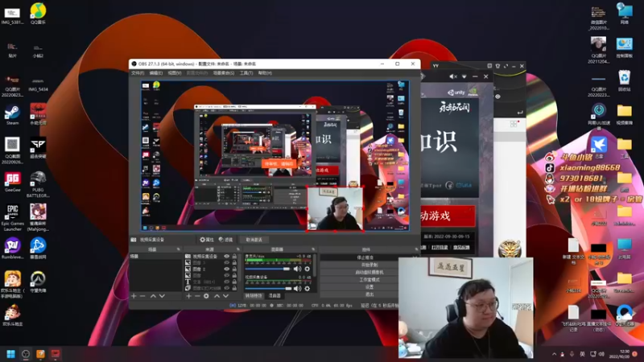644x362 pixels.
Task: Toggle lock of 图像幻灯片放映 source
Action: (x=234, y=288)
